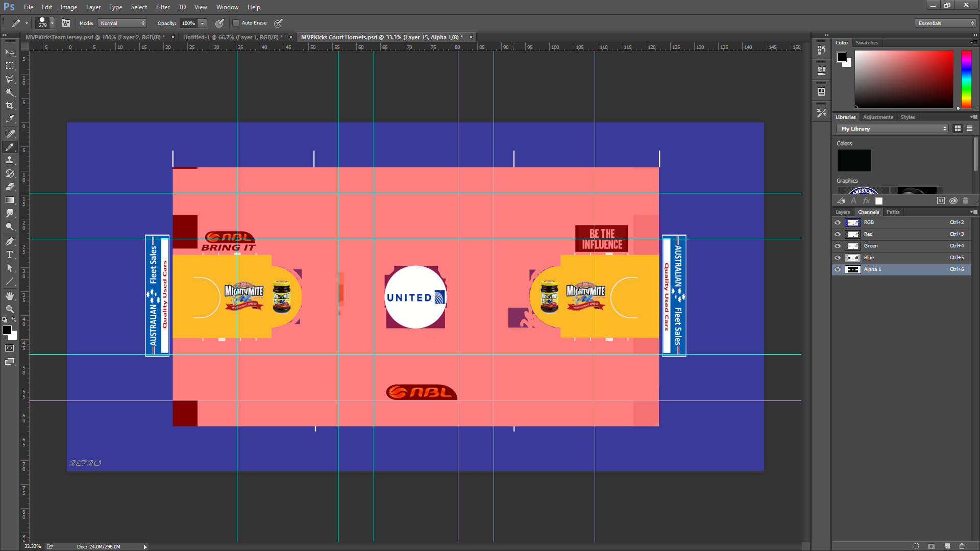Open the brush preset picker arrow

52,23
